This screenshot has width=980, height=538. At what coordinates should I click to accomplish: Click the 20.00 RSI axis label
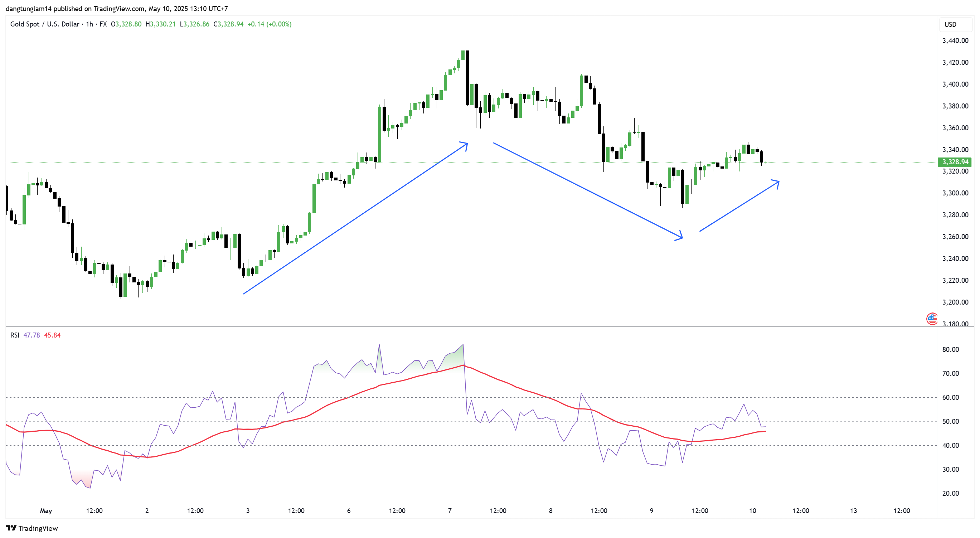coord(950,493)
